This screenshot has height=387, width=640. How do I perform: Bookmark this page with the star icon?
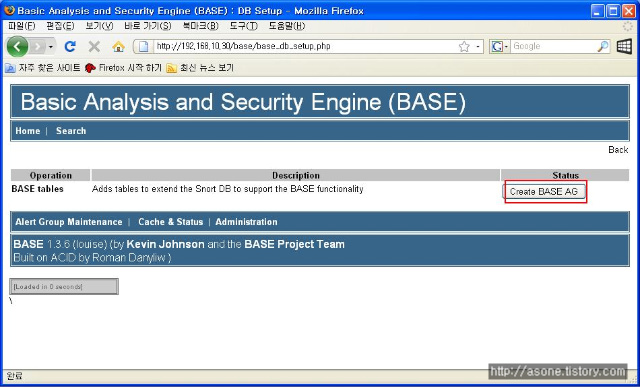[x=464, y=47]
